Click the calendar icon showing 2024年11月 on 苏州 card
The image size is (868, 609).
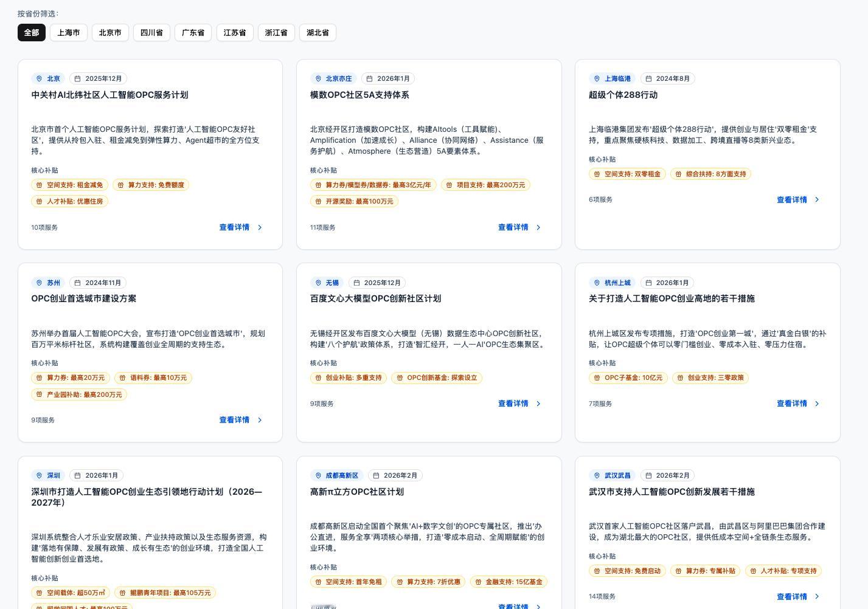click(x=78, y=283)
